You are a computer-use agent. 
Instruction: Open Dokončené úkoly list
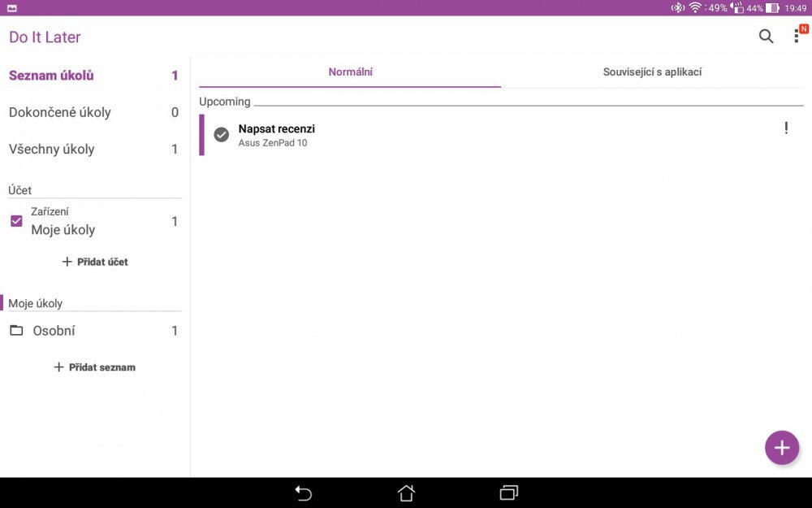61,112
